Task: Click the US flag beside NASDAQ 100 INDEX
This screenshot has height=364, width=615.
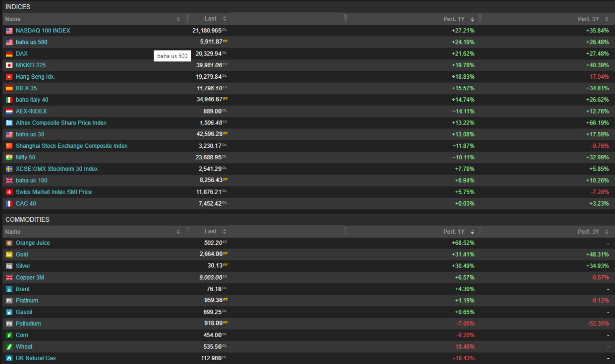Action: coord(9,31)
